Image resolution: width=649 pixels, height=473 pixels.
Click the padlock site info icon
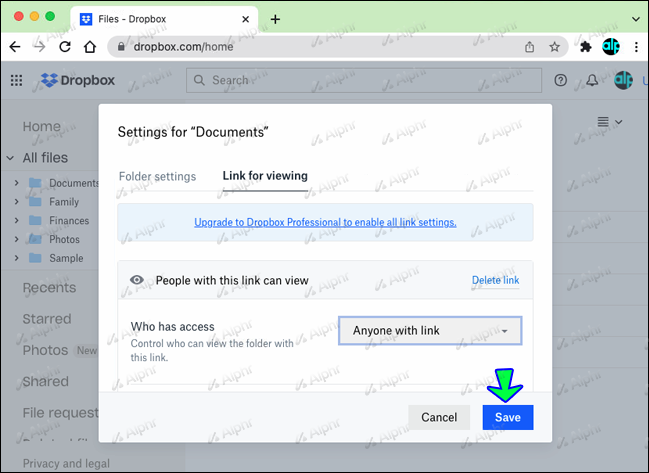(121, 46)
